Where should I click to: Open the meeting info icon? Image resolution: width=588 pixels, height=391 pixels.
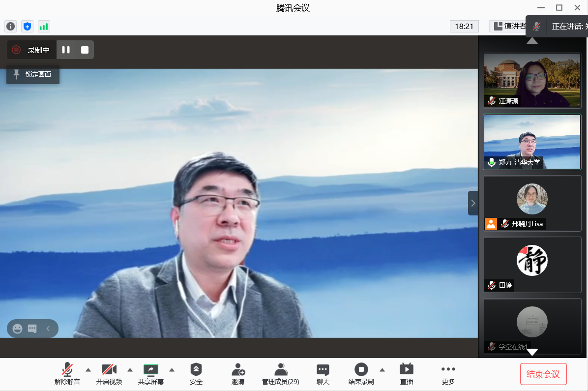(10, 27)
